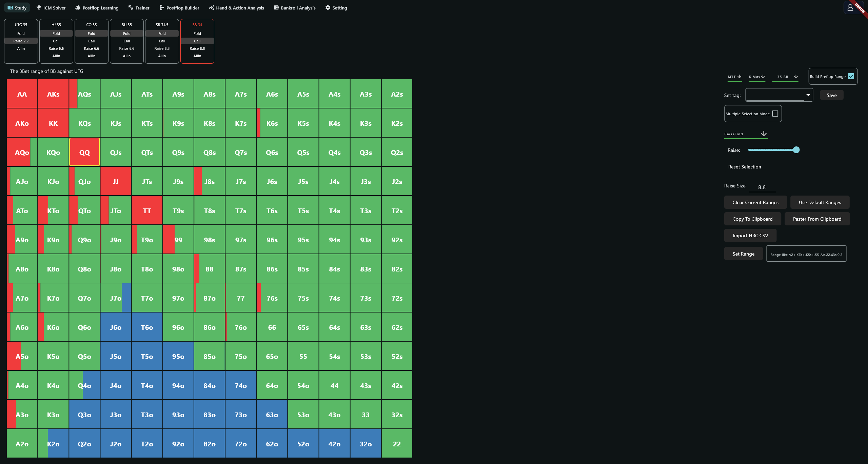Toggle the Build Preflop Range checkbox
Screen dimensions: 868x464
[851, 76]
